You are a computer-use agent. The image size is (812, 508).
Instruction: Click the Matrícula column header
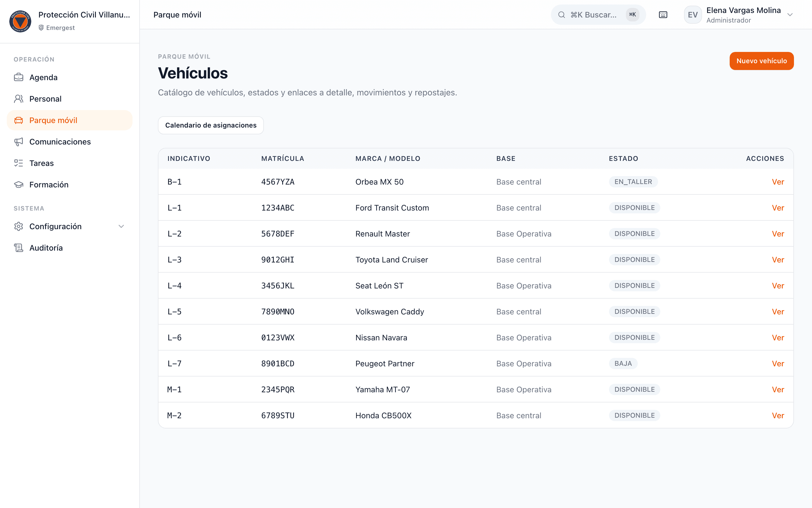coord(283,159)
